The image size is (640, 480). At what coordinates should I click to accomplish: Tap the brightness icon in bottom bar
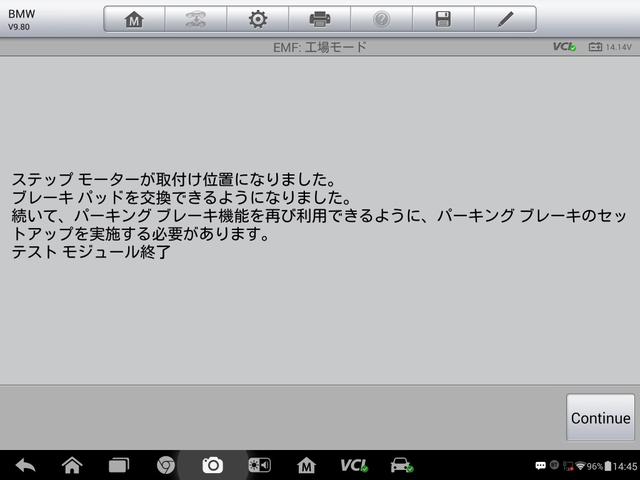[259, 465]
